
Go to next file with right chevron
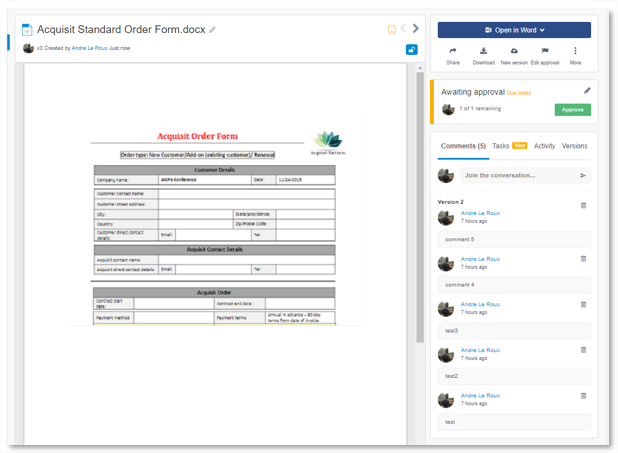(416, 28)
